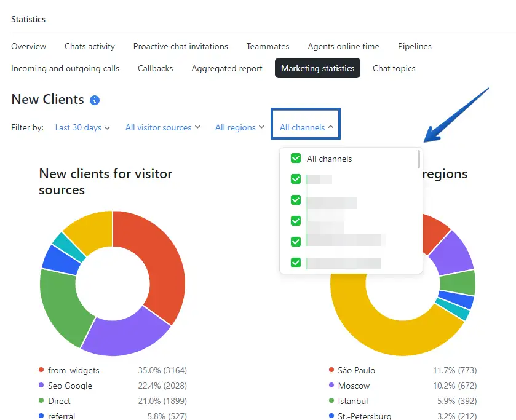
Task: Select the Aggregated report tab
Action: point(227,68)
